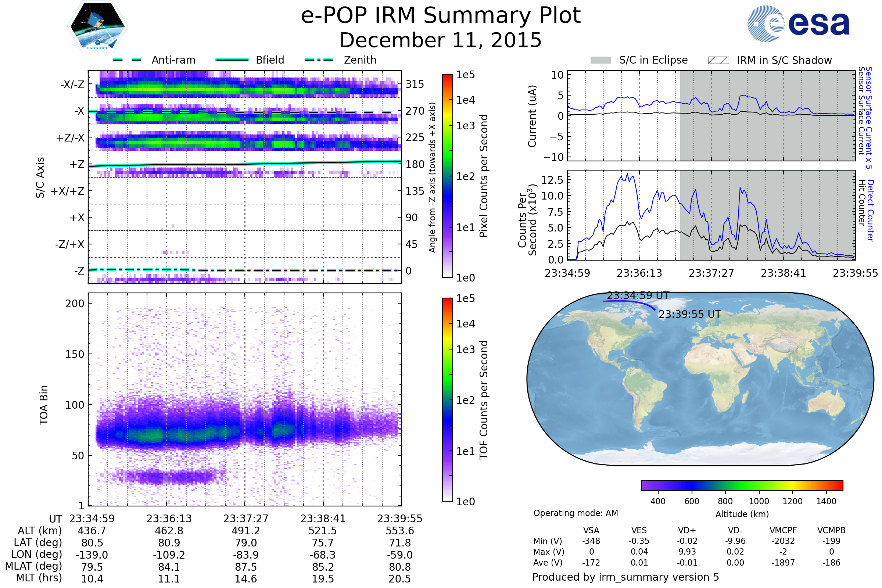This screenshot has width=882, height=588.
Task: Click the Bfield solid legend line
Action: click(x=232, y=60)
